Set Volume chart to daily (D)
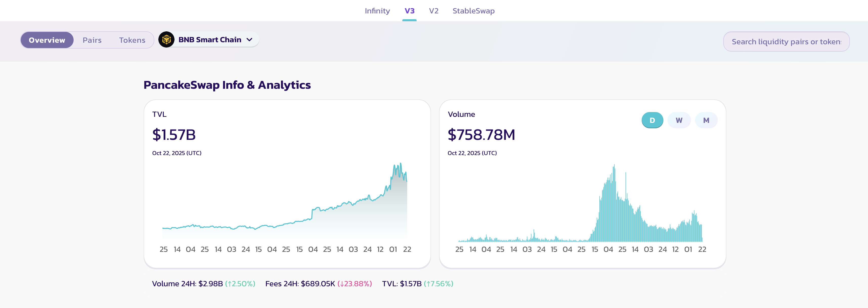Viewport: 868px width, 308px height. (x=652, y=120)
